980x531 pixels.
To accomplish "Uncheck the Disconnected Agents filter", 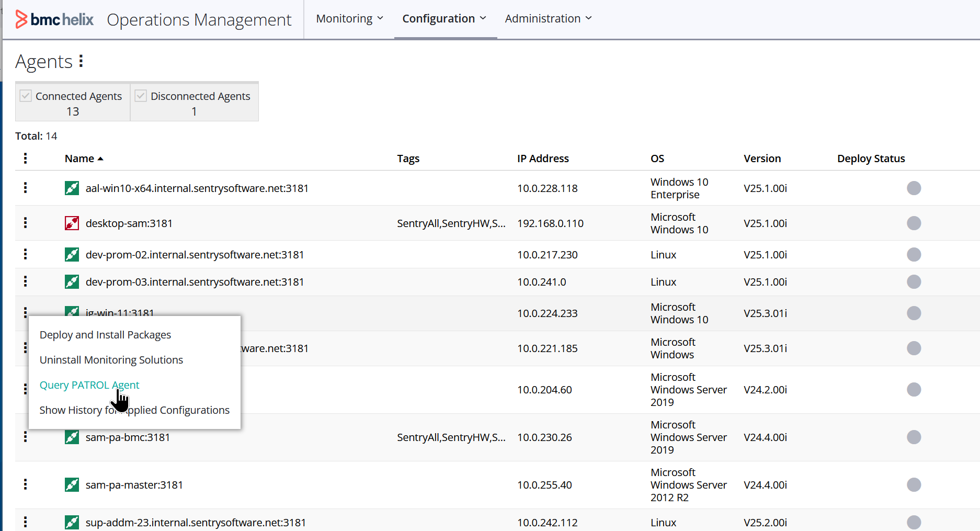I will 140,95.
